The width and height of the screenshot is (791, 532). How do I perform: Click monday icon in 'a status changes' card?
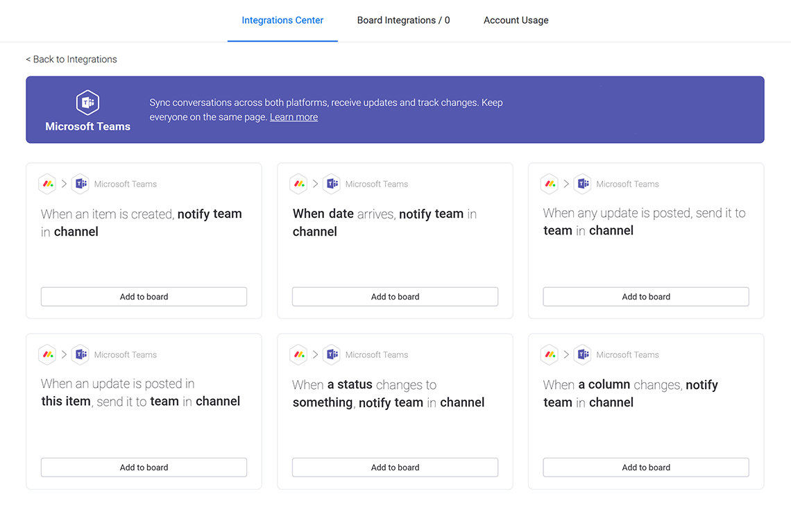(x=298, y=354)
